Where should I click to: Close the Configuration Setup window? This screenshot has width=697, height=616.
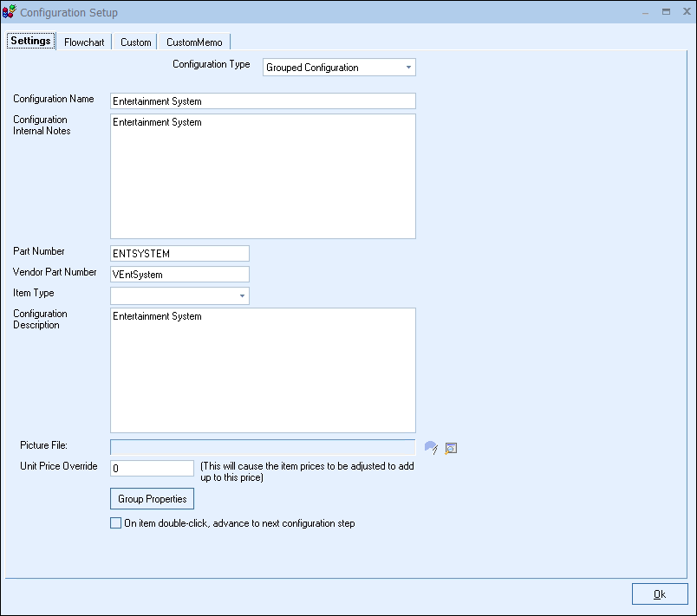click(x=685, y=12)
